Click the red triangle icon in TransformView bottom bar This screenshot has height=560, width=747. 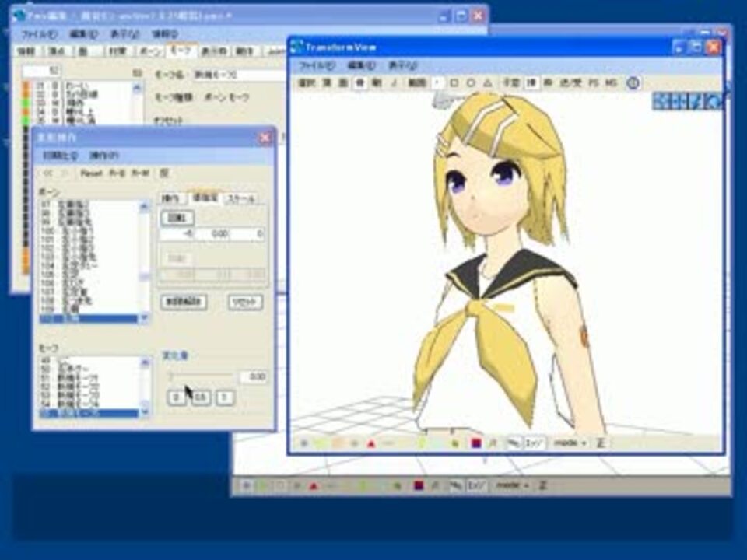coord(371,443)
